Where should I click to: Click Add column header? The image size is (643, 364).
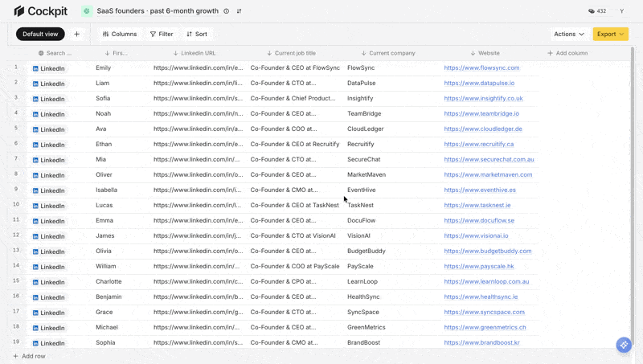567,53
